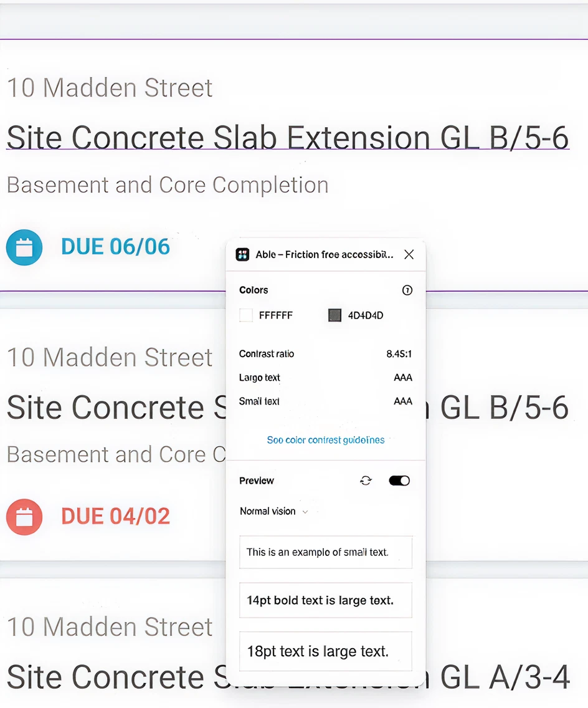Image resolution: width=588 pixels, height=708 pixels.
Task: Toggle the Preview switch off
Action: point(399,481)
